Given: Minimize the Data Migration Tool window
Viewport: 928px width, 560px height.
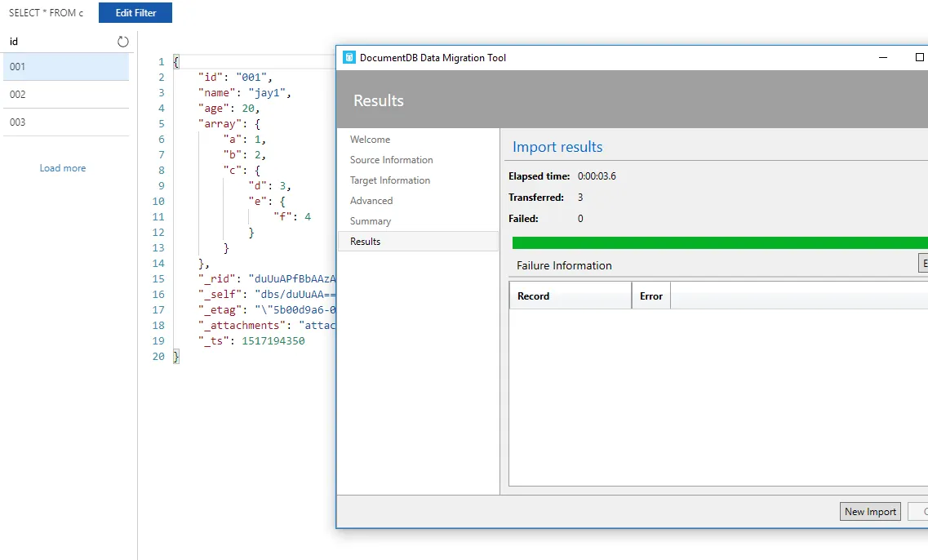Looking at the screenshot, I should pos(883,57).
